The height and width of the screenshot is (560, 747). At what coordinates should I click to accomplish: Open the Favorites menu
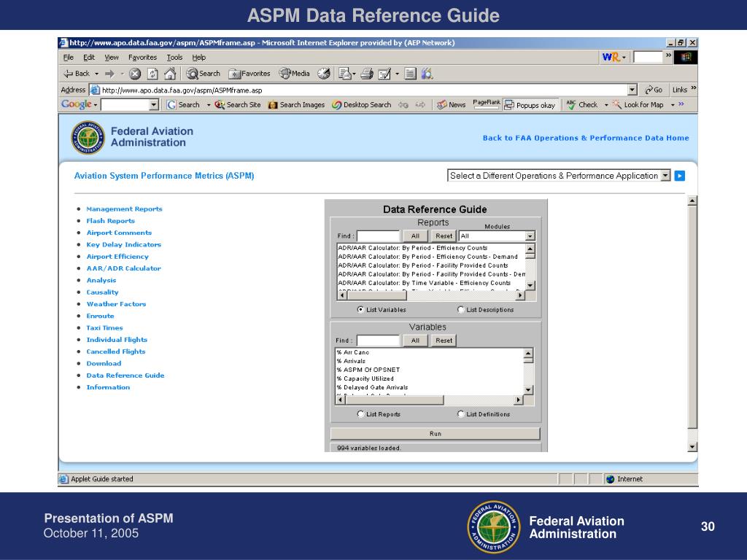[x=142, y=57]
